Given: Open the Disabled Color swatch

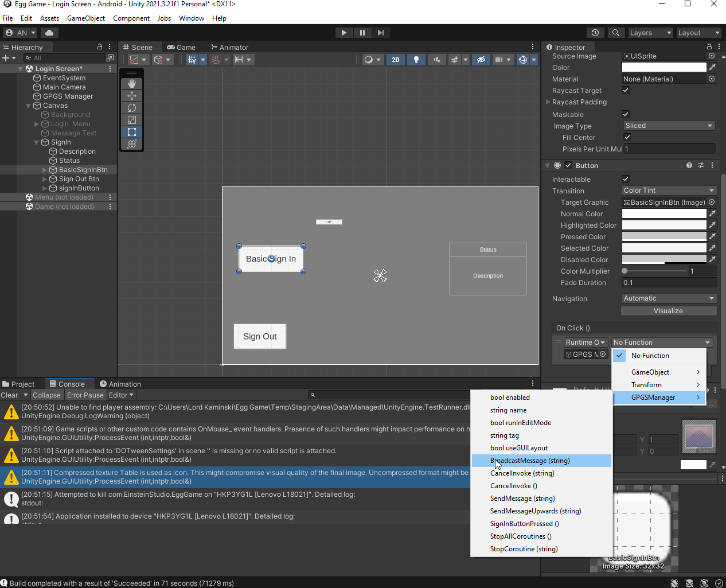Looking at the screenshot, I should [x=664, y=259].
